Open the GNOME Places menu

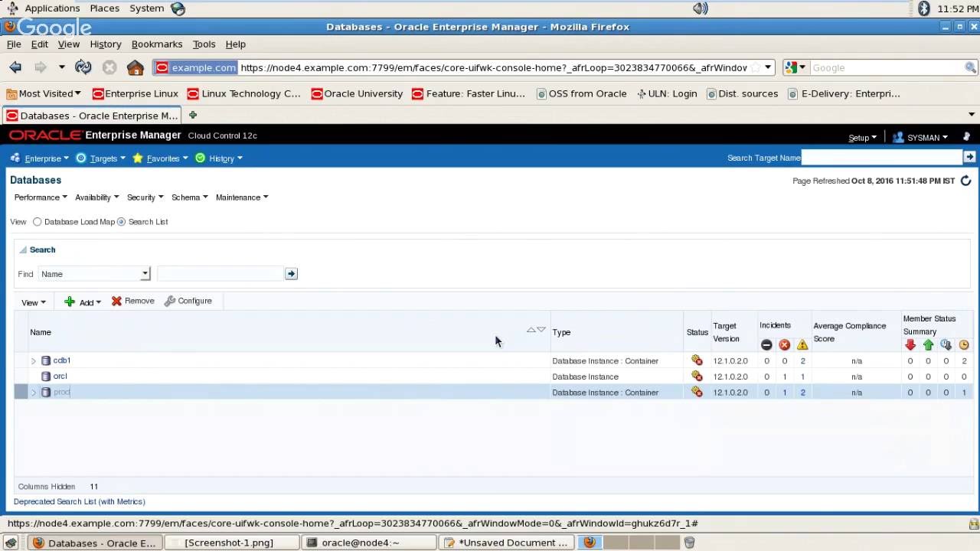click(x=105, y=8)
